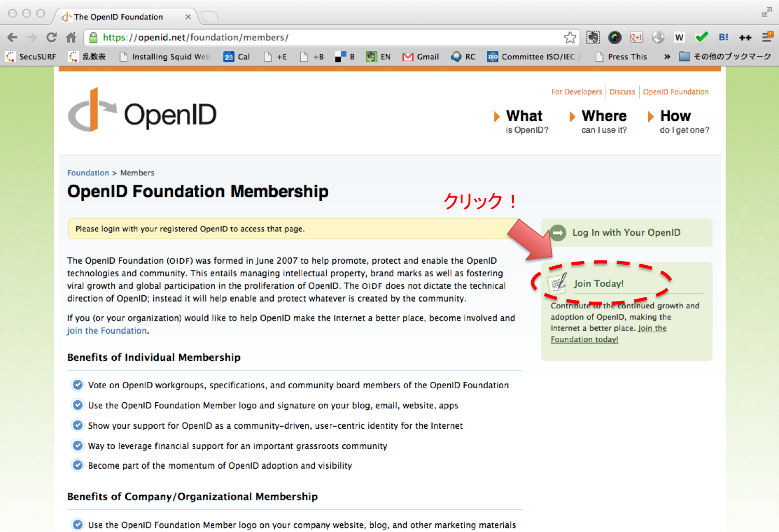Click the ++ extension icon

(745, 37)
